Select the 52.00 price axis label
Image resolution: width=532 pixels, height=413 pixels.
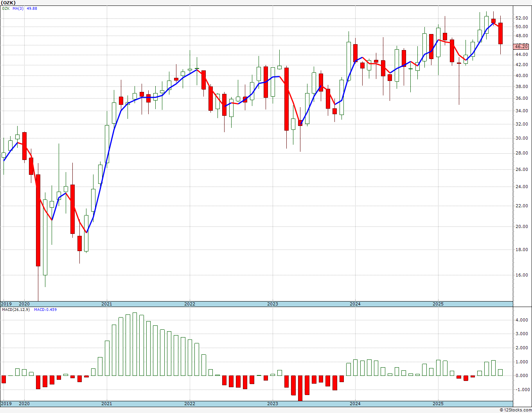point(521,18)
